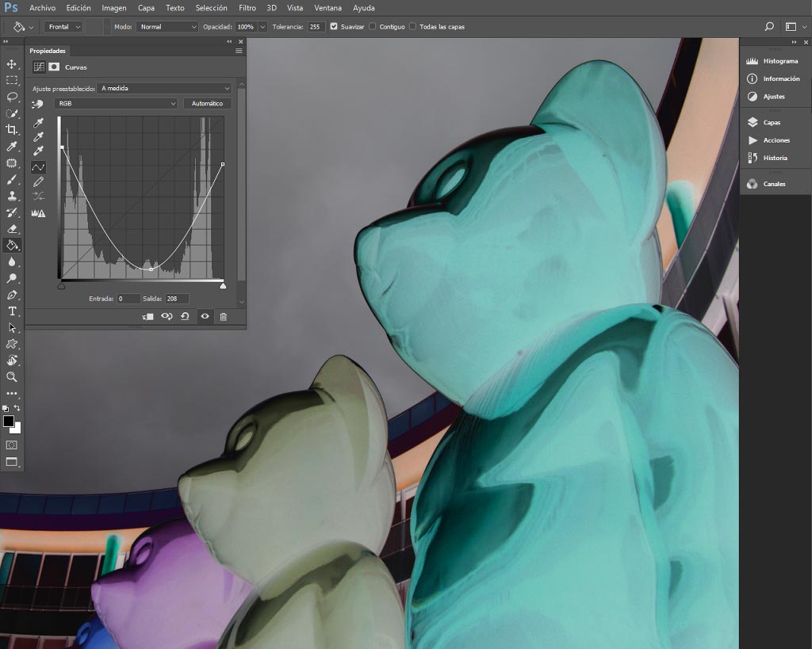The image size is (812, 649).
Task: Select the Pen tool
Action: 11,295
